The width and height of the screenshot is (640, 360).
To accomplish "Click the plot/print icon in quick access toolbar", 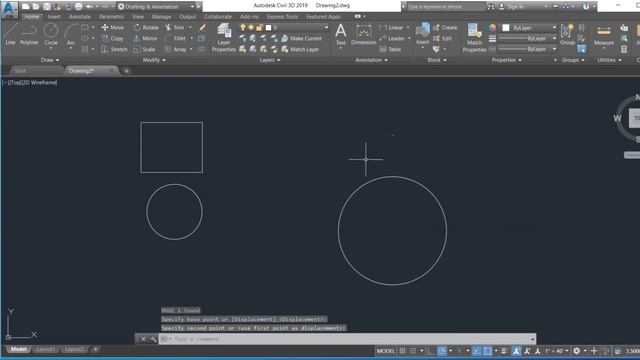I will click(78, 7).
